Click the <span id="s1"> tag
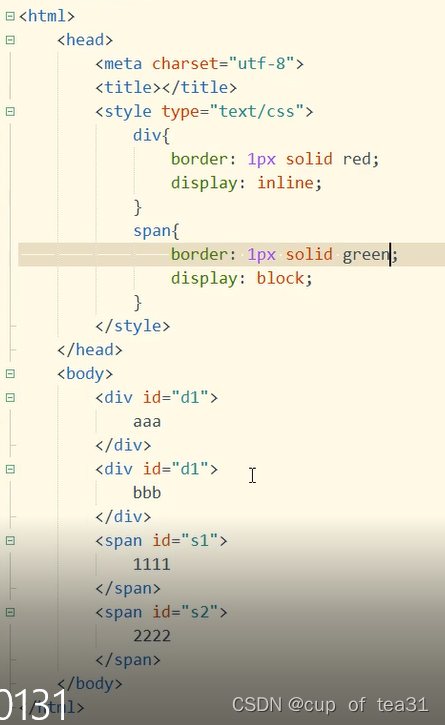Viewport: 445px width, 725px height. [161, 541]
